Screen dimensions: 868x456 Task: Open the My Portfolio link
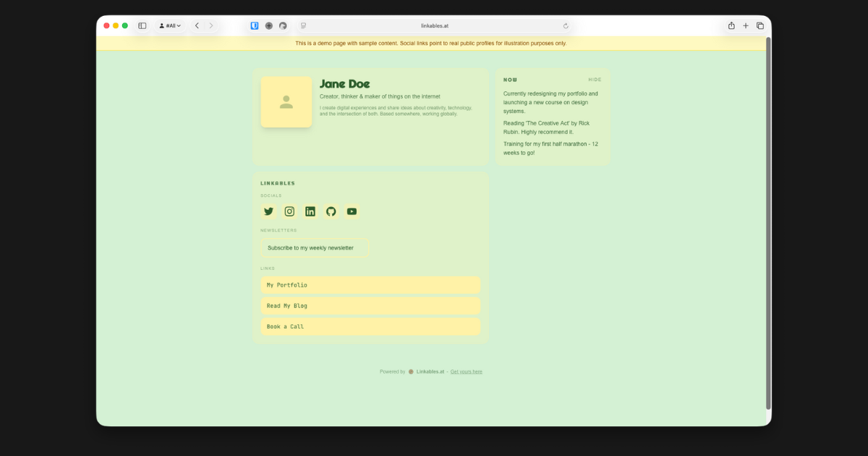pyautogui.click(x=370, y=285)
